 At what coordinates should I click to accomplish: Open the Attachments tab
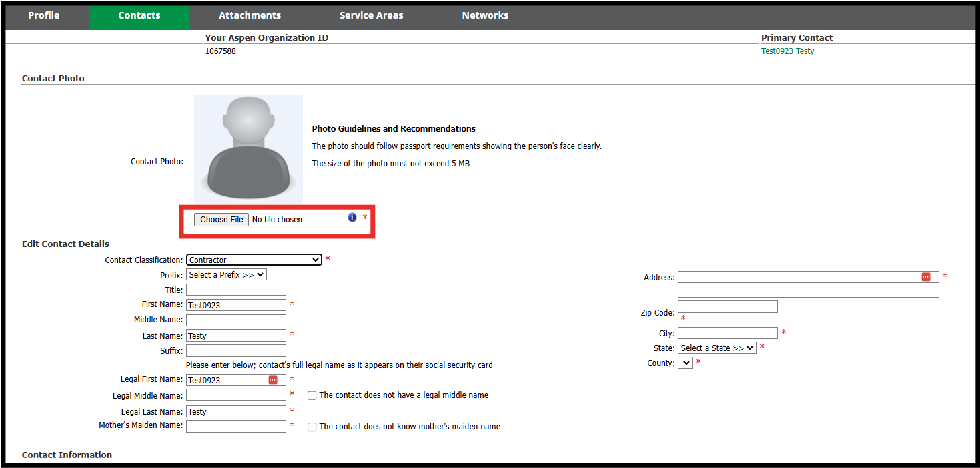click(x=250, y=15)
